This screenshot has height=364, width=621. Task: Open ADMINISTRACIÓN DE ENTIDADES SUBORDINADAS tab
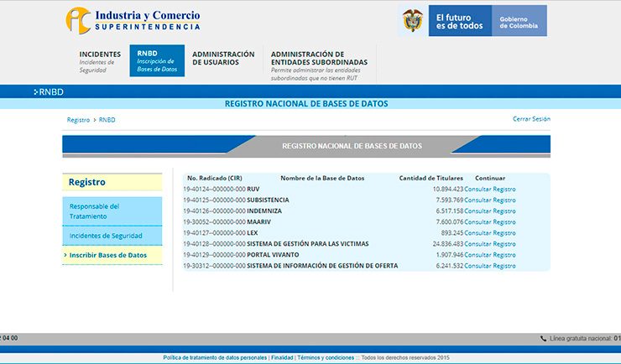tap(319, 65)
